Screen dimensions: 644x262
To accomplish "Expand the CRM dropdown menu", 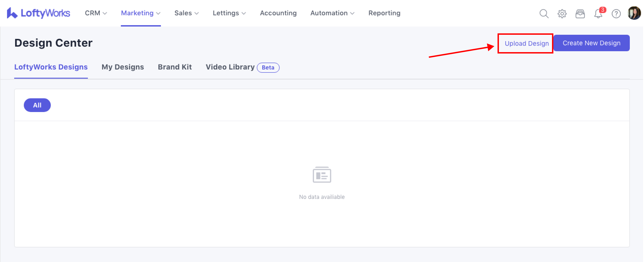I will point(96,13).
